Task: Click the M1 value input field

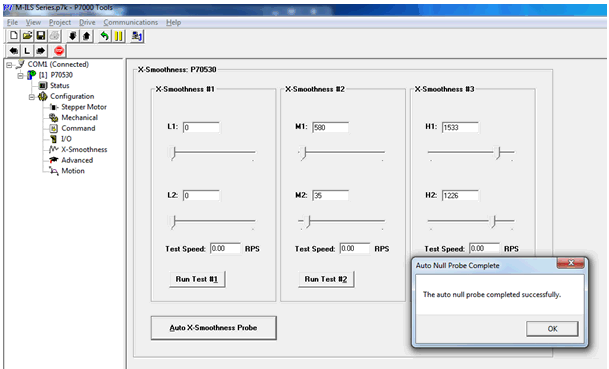Action: pyautogui.click(x=330, y=127)
